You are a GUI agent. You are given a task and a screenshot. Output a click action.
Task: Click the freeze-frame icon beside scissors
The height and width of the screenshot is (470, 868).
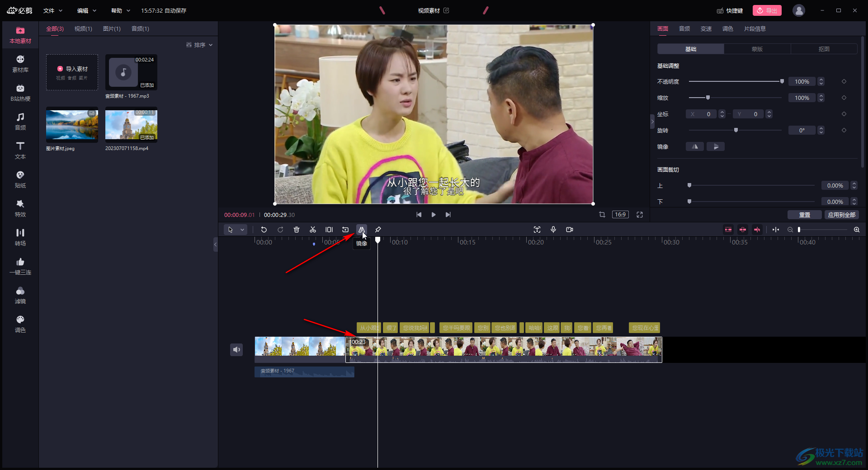[329, 230]
